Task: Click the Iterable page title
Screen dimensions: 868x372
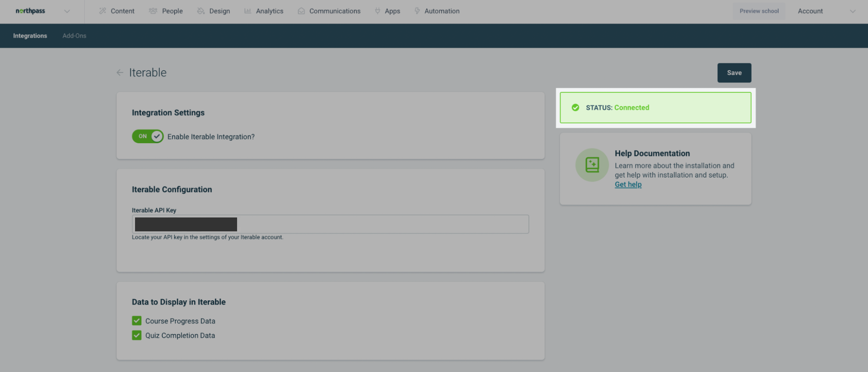Action: [148, 72]
